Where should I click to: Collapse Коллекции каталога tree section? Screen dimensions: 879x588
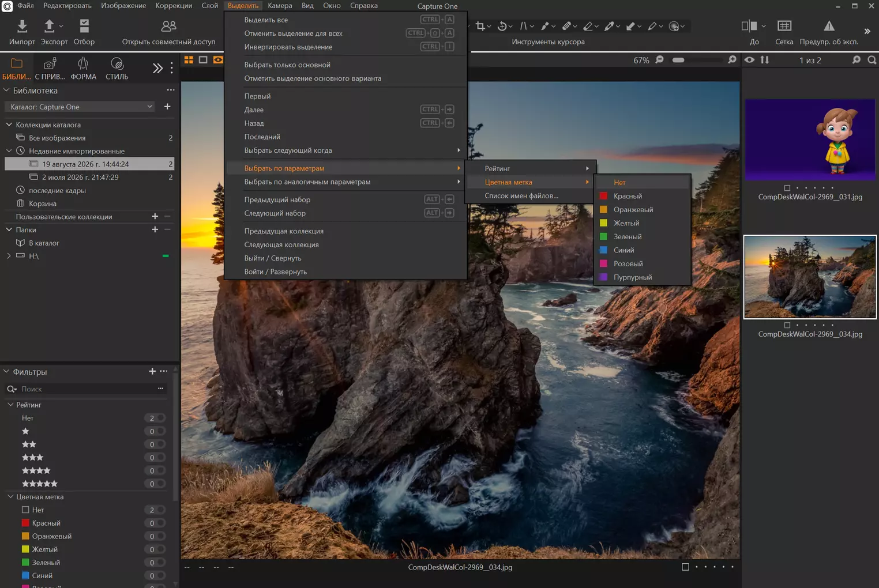(9, 125)
